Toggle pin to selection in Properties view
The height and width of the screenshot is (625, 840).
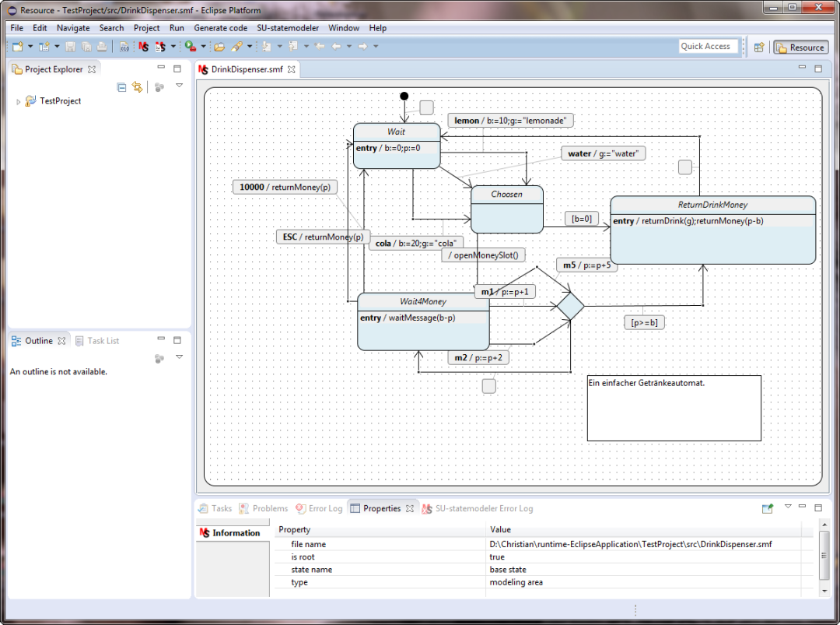click(x=768, y=508)
